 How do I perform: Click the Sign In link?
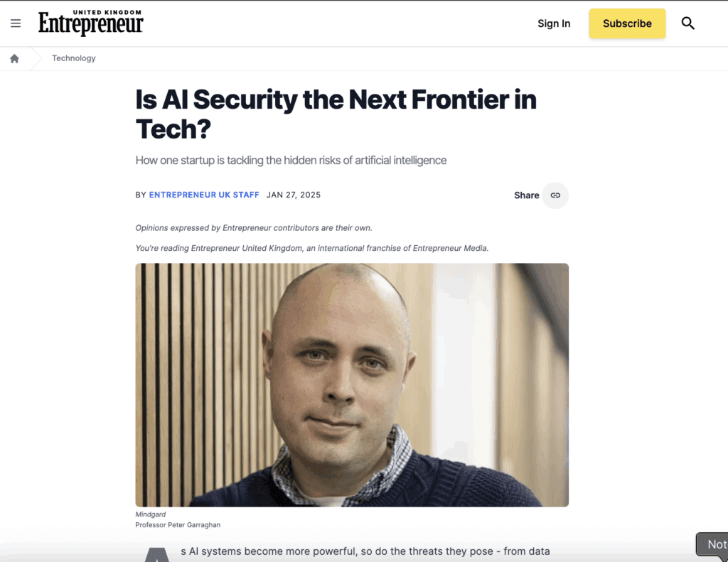coord(554,23)
